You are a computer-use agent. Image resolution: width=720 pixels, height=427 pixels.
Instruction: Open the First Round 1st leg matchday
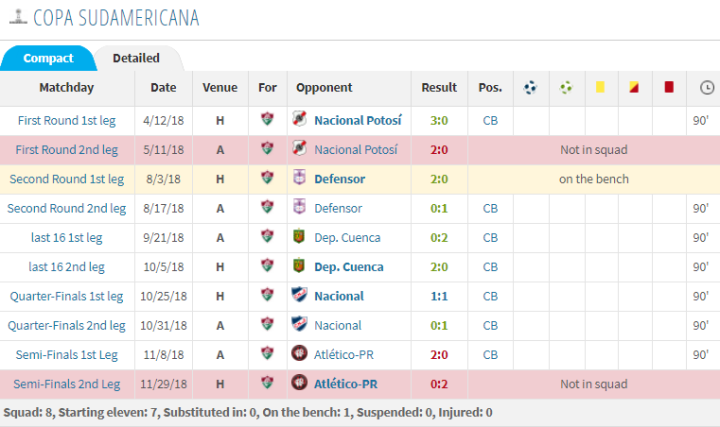66,120
